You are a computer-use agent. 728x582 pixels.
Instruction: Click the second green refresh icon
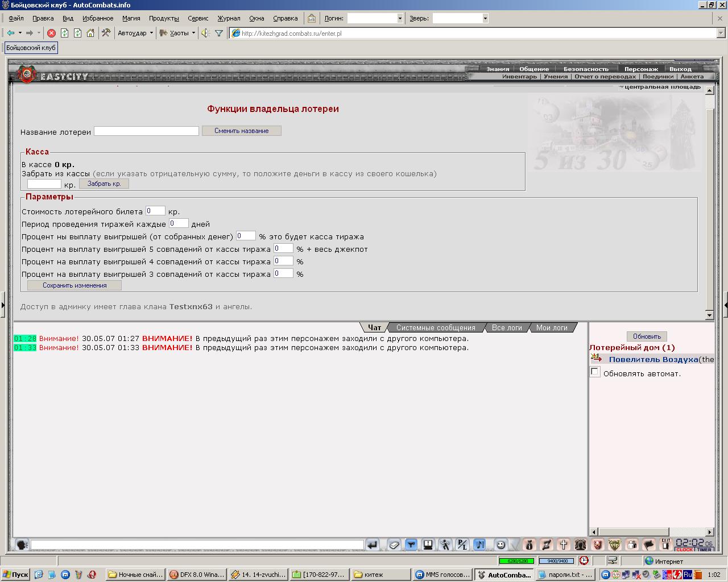pos(77,33)
